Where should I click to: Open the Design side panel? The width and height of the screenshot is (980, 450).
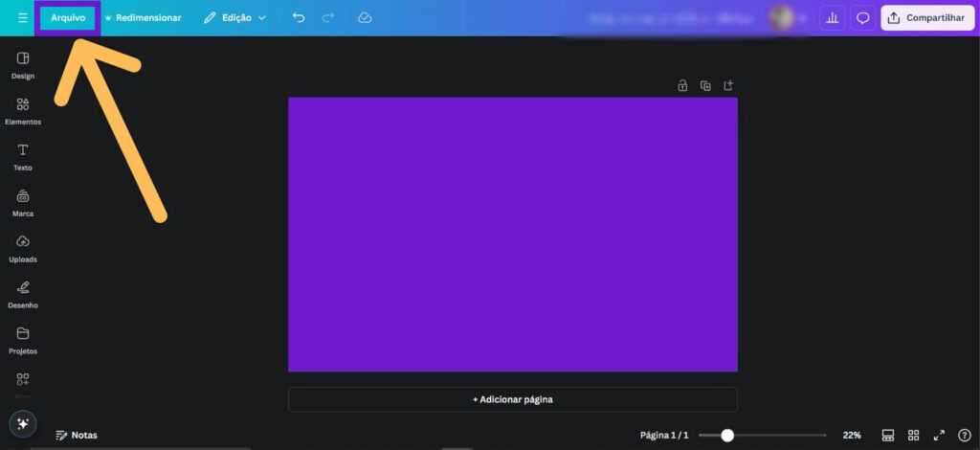click(x=23, y=64)
